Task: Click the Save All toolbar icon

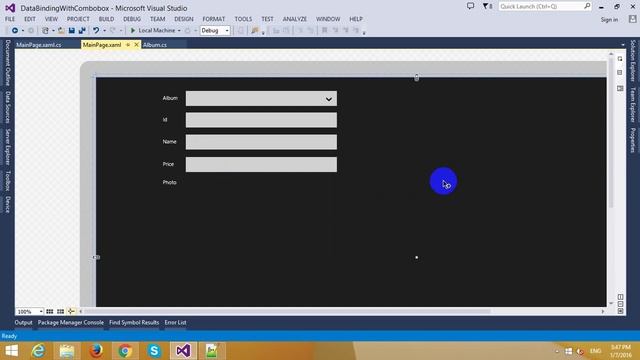Action: tap(82, 31)
